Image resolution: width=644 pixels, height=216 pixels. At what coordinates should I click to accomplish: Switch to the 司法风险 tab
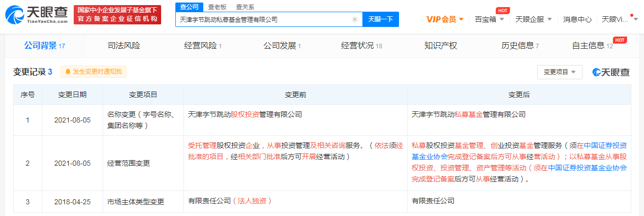point(124,46)
